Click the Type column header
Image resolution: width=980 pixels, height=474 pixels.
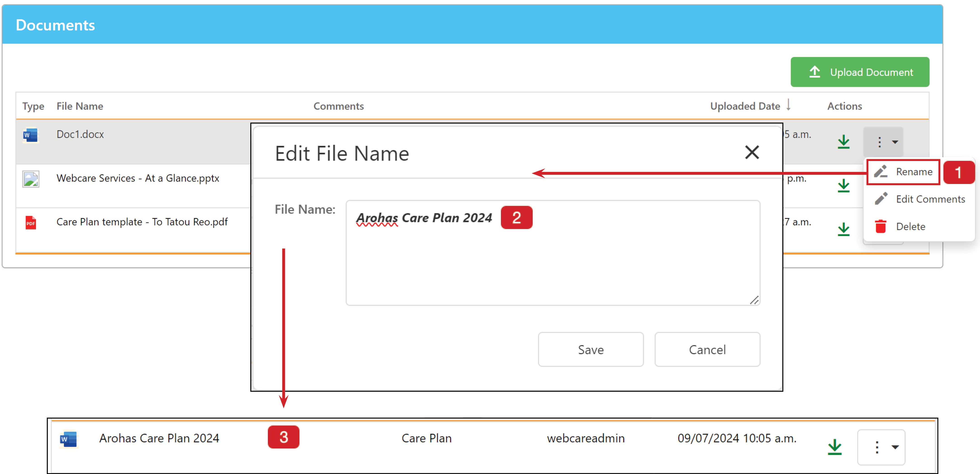[33, 106]
